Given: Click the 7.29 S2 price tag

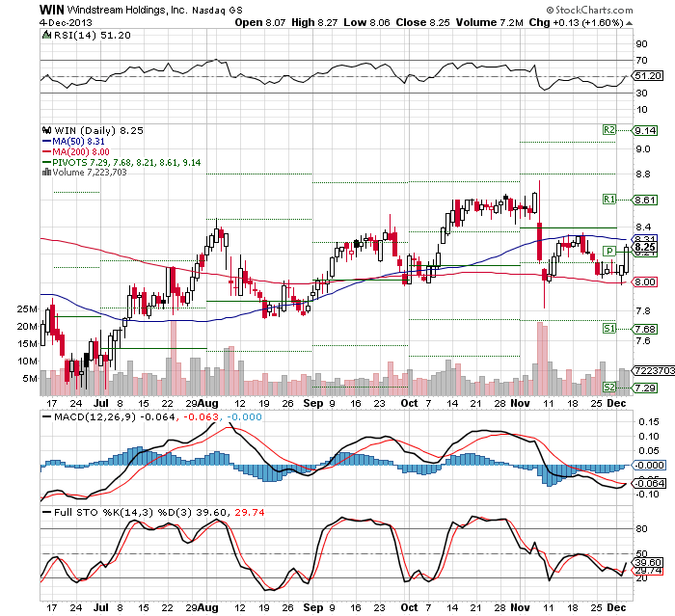Looking at the screenshot, I should [645, 388].
